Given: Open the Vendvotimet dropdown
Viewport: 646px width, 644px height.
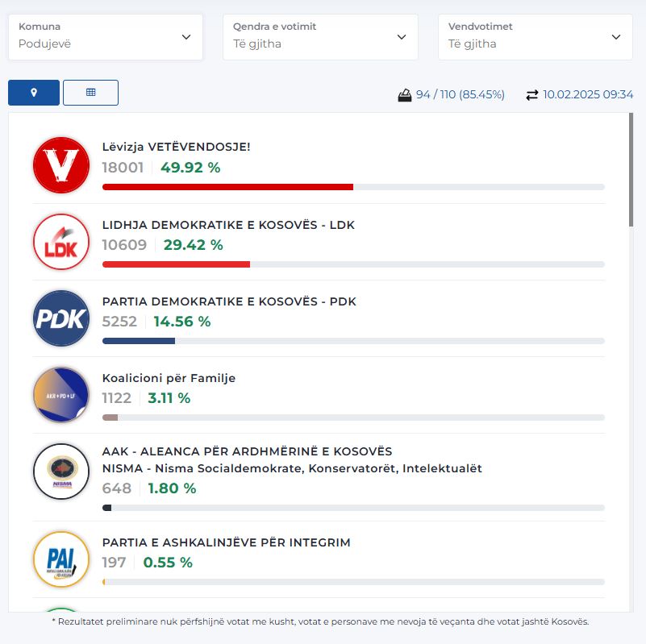Looking at the screenshot, I should coord(536,37).
